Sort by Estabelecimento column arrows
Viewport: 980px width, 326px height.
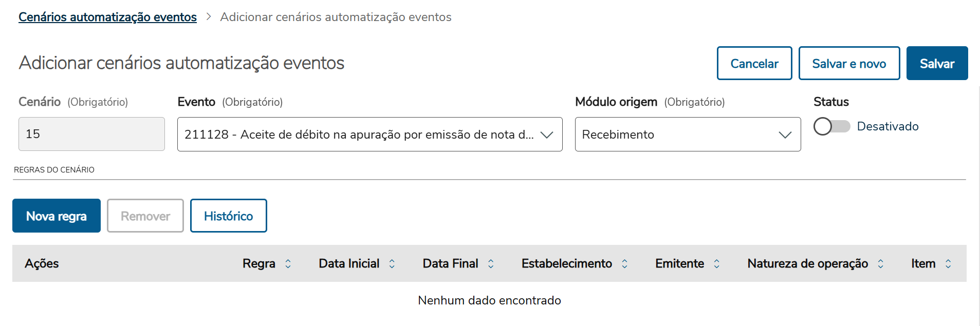(624, 264)
